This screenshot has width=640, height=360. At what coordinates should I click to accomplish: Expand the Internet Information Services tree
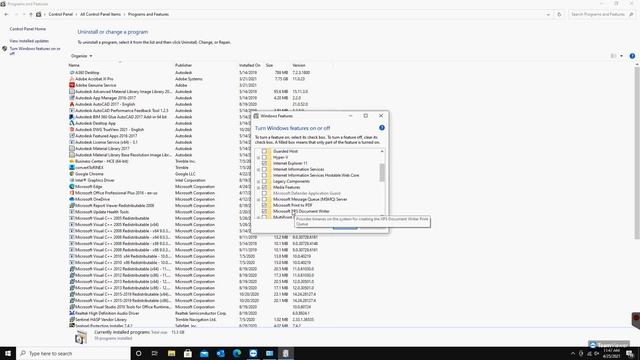[258, 169]
